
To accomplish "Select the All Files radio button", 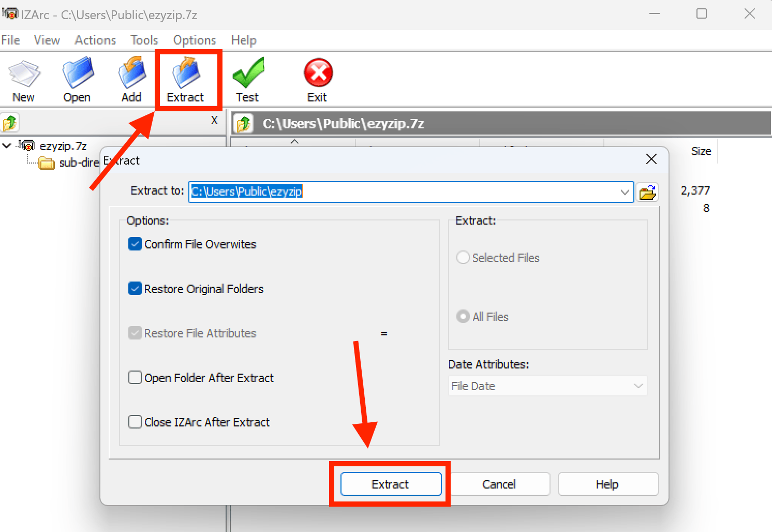I will pyautogui.click(x=463, y=316).
